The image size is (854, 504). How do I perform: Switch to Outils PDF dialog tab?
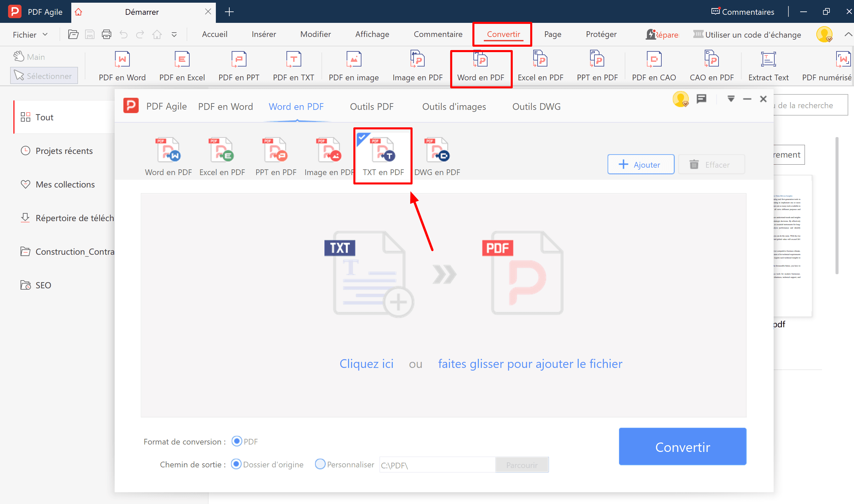coord(372,107)
